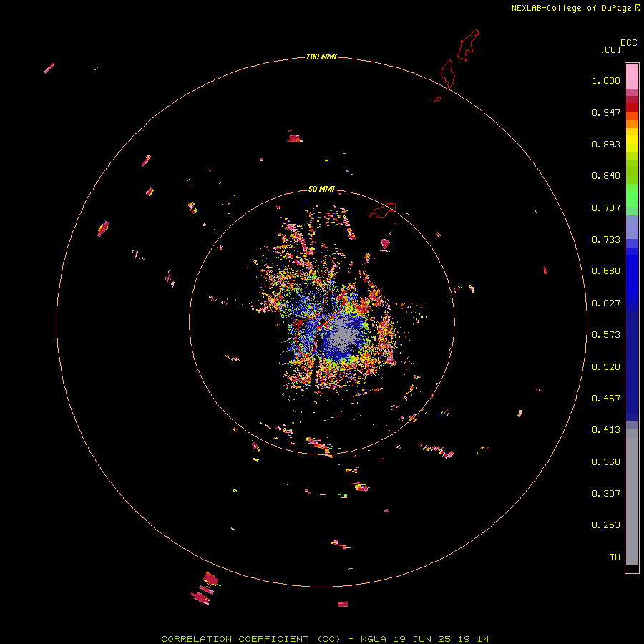Click the pink top segment of the color bar
Viewport: 644px width, 644px height.
(x=632, y=77)
